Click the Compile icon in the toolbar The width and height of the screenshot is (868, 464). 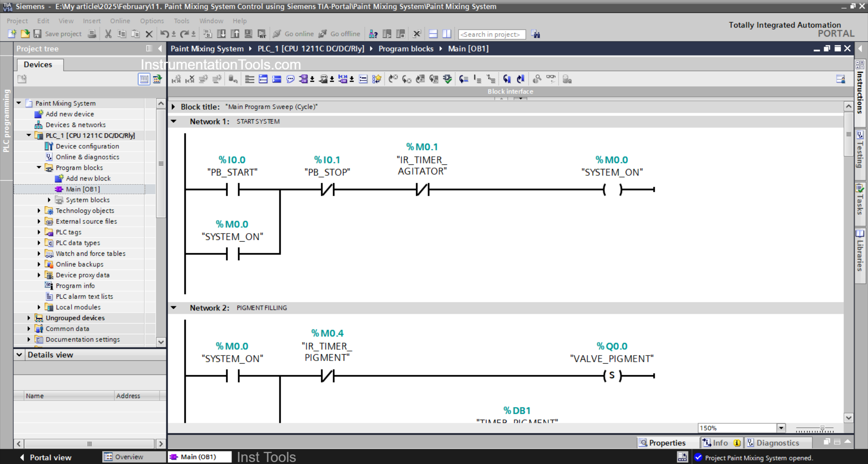pos(208,33)
